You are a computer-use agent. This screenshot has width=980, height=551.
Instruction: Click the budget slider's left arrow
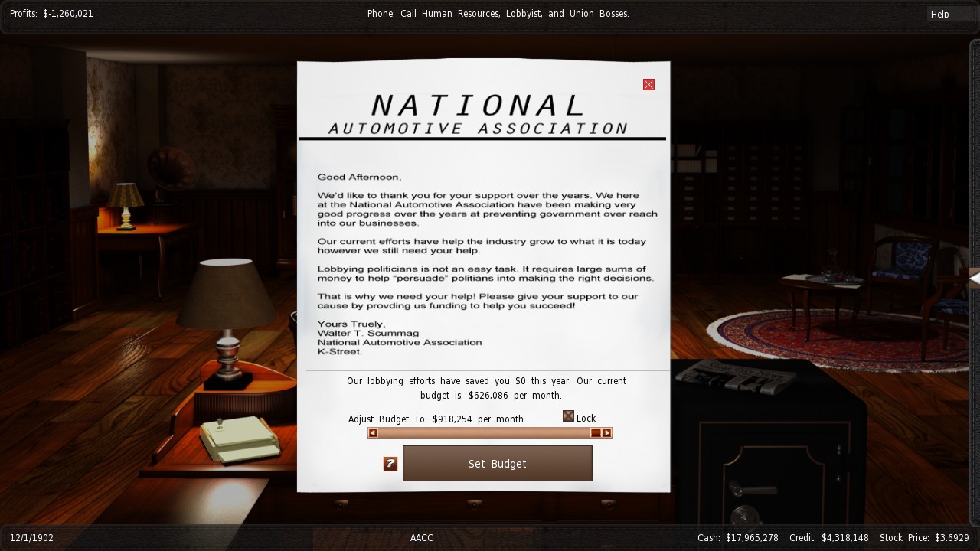[373, 433]
